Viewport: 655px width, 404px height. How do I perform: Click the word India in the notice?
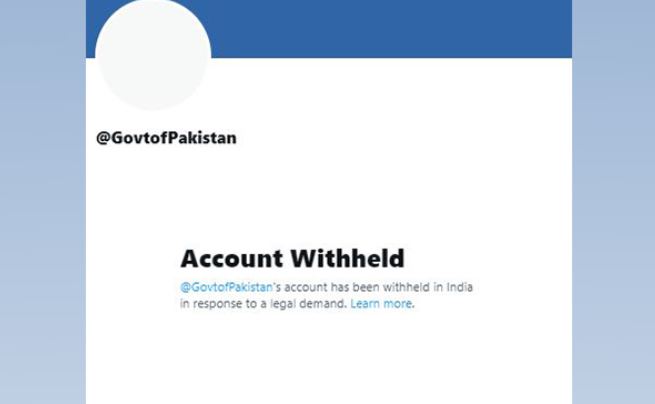tap(460, 287)
